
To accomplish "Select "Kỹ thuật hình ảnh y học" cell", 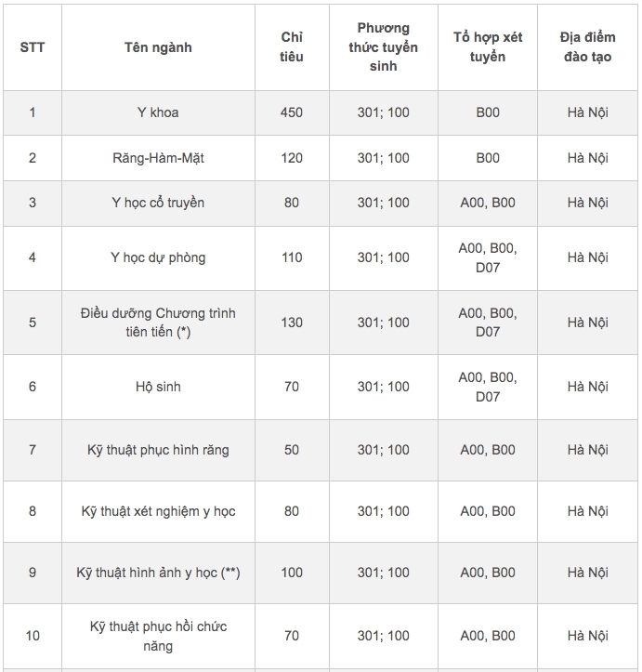I will [158, 573].
